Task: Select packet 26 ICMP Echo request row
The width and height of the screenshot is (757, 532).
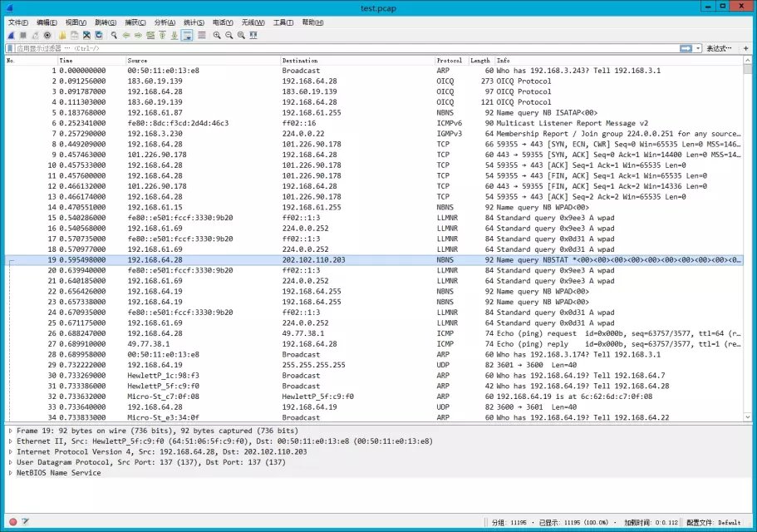Action: (x=374, y=333)
